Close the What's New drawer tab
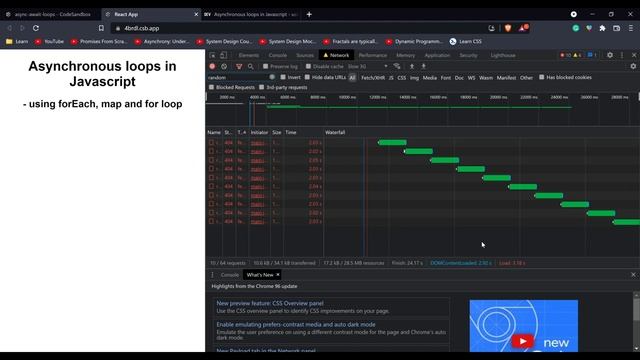Viewport: 640px width, 360px height. (x=278, y=275)
